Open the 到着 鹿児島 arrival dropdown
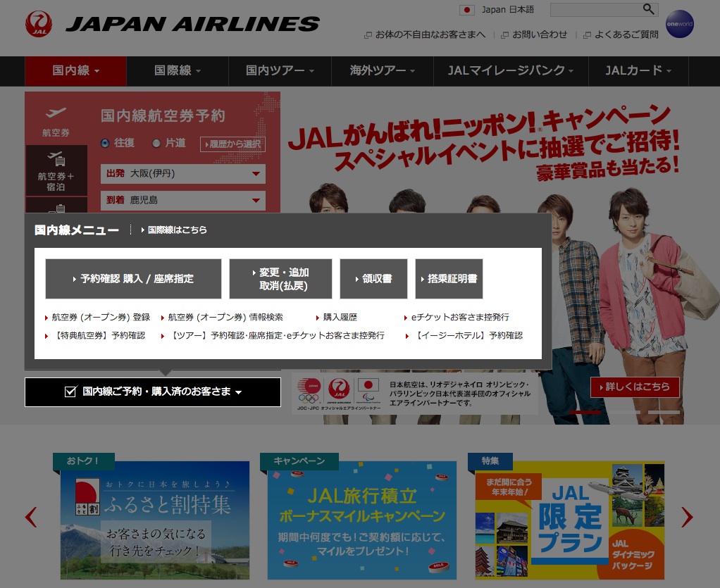This screenshot has width=720, height=588. pyautogui.click(x=182, y=200)
